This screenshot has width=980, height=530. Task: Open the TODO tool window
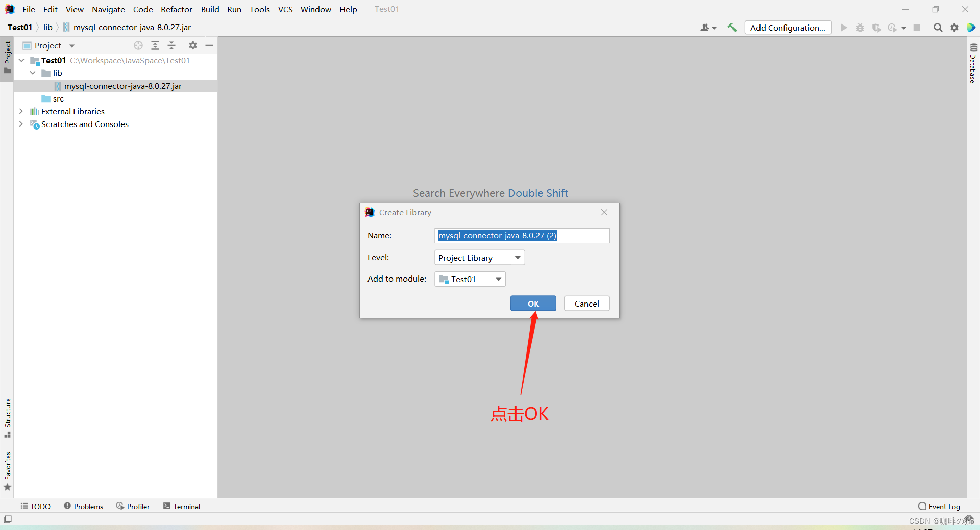point(35,506)
